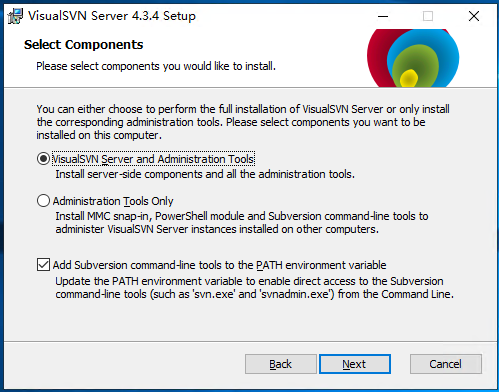This screenshot has width=499, height=392.
Task: Minimize the VisualSVN Server Setup window
Action: pyautogui.click(x=383, y=16)
